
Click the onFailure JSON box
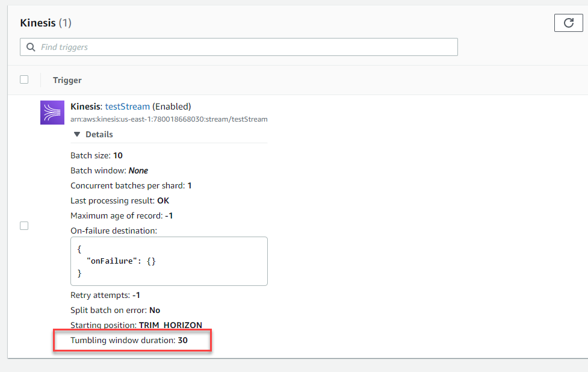point(169,261)
